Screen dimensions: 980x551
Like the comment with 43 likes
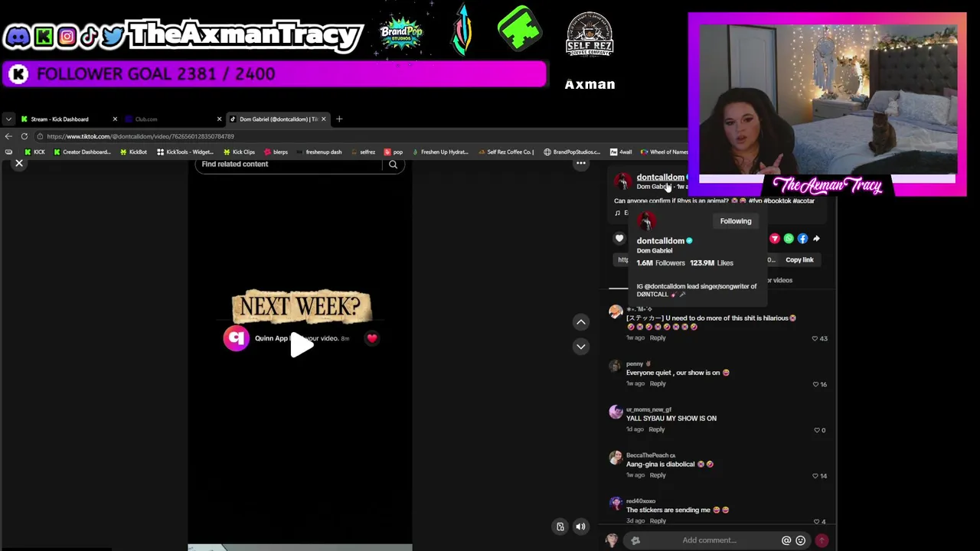pyautogui.click(x=815, y=338)
